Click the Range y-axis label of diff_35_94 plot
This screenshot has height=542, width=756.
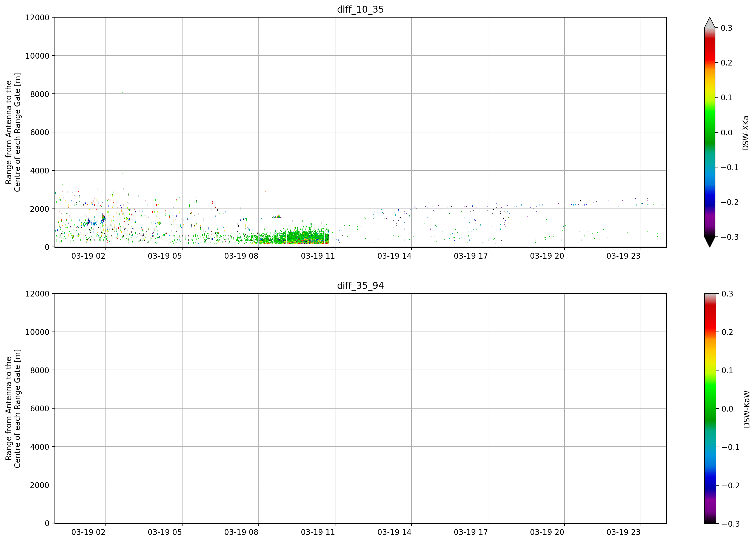(x=13, y=408)
